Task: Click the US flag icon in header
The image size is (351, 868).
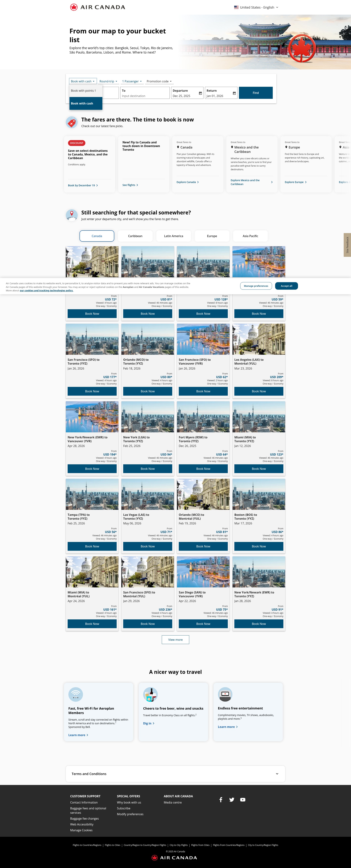Action: [236, 7]
